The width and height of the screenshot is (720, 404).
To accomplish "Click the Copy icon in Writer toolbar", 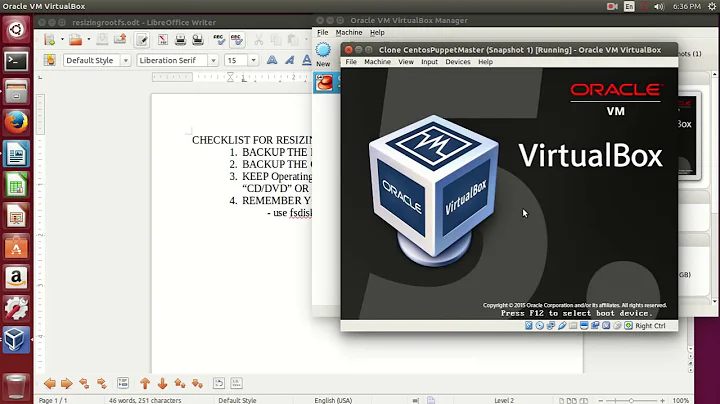I will 276,40.
